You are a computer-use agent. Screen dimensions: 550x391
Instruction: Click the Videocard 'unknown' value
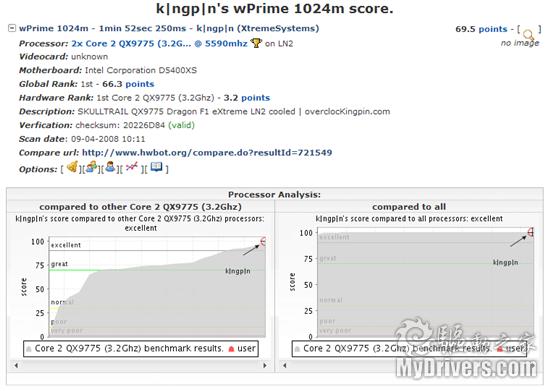tap(89, 56)
